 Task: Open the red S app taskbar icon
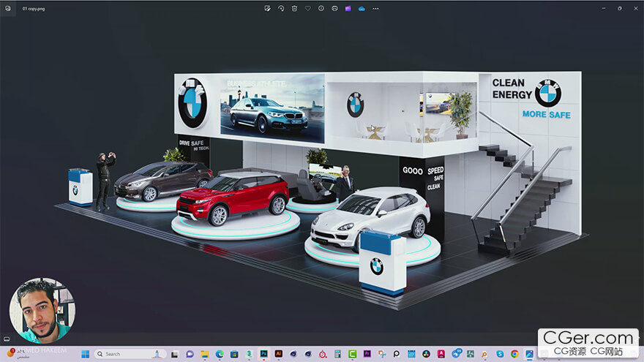coord(323,354)
